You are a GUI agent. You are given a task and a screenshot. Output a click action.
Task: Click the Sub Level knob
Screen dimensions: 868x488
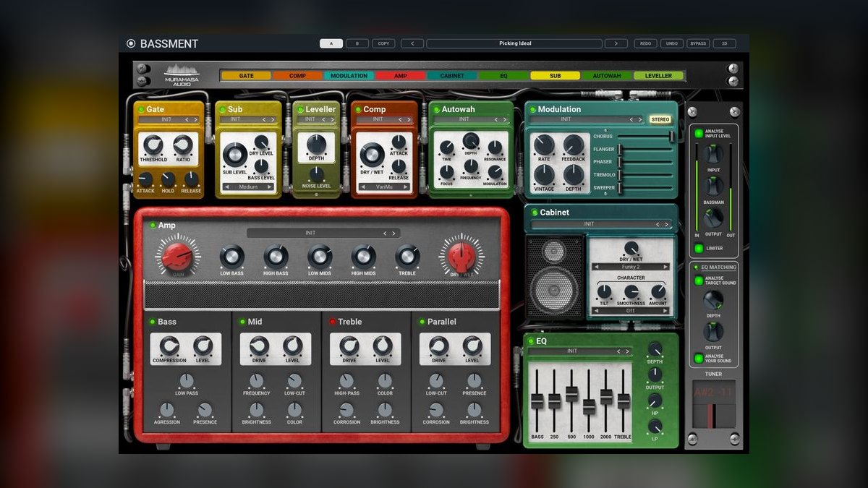pyautogui.click(x=234, y=155)
